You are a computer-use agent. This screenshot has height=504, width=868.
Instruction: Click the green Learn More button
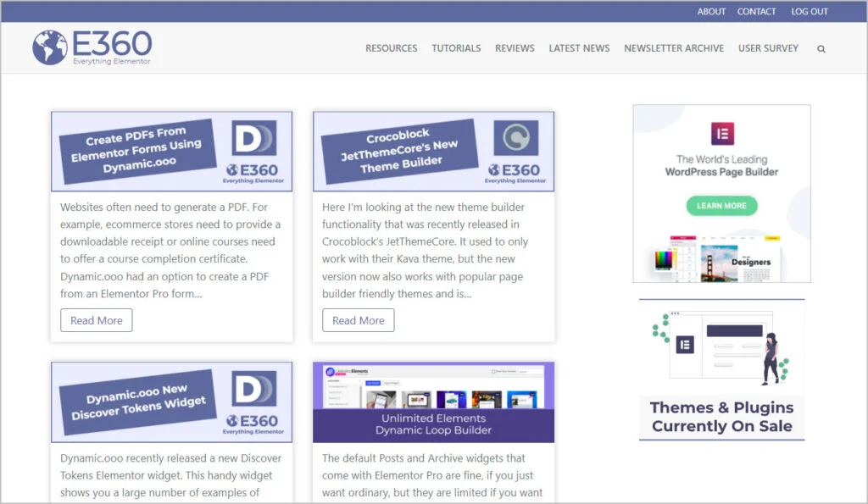pos(721,206)
